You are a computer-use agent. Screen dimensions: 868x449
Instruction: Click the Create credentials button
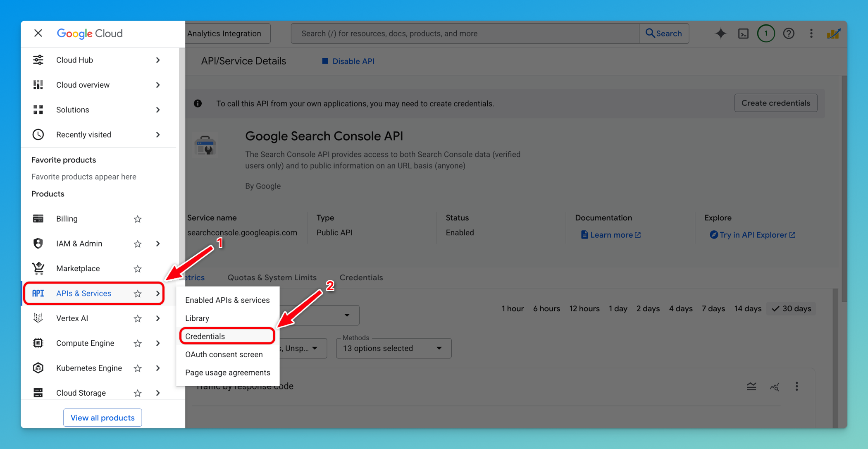coord(775,103)
